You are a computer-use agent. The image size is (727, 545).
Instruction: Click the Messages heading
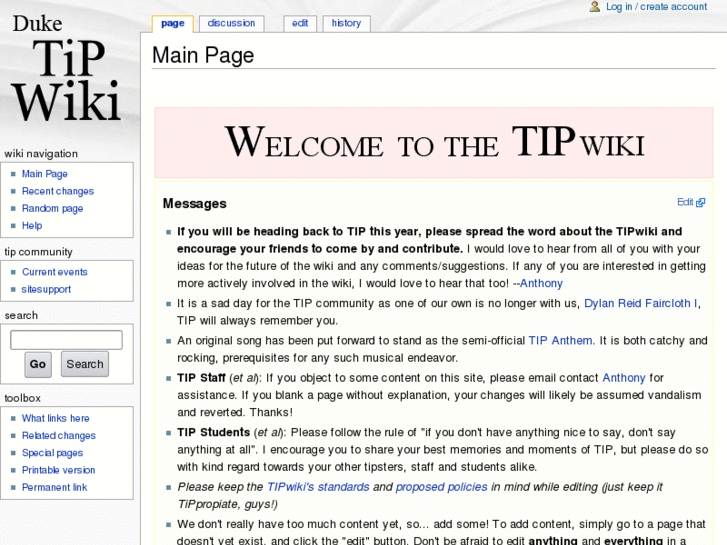coord(194,204)
